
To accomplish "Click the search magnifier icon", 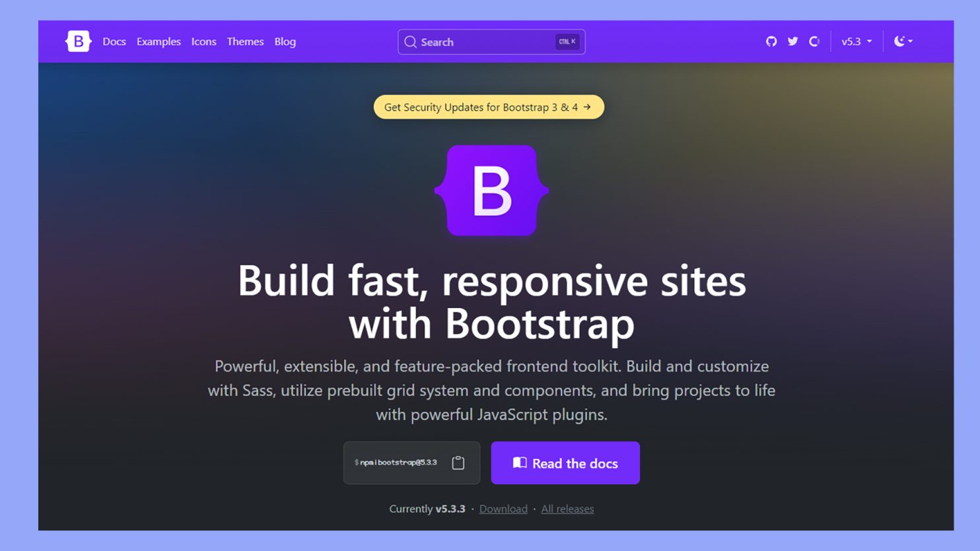I will 410,42.
